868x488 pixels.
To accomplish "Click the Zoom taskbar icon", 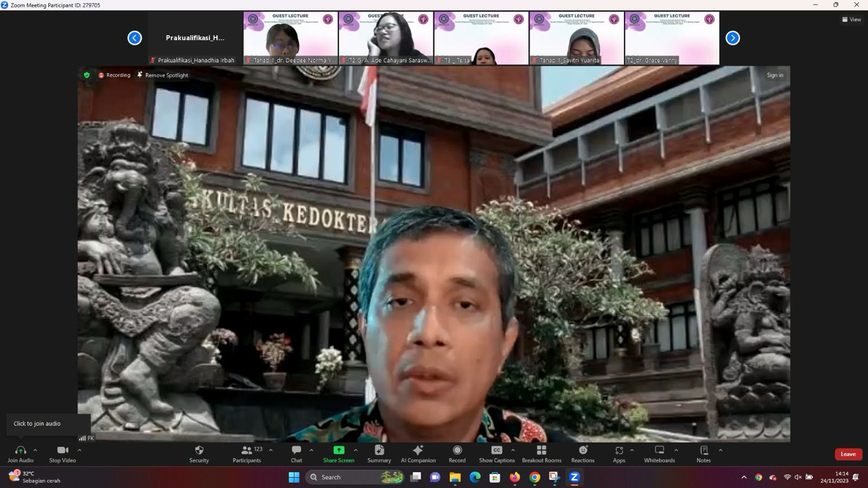I will [x=575, y=477].
